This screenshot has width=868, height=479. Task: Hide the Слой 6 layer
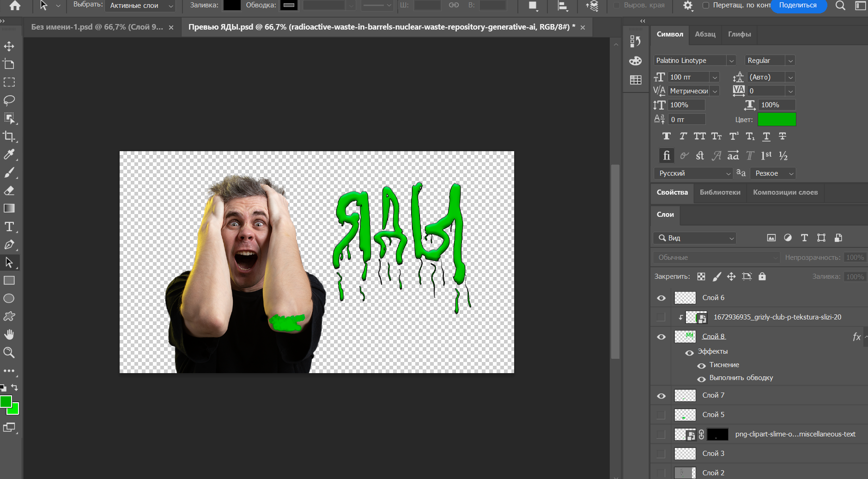(x=661, y=298)
